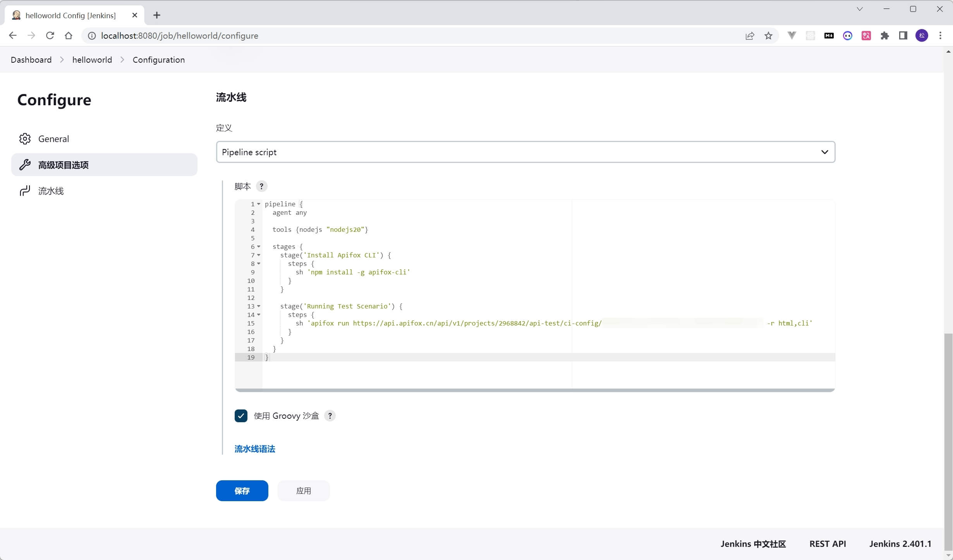Image resolution: width=953 pixels, height=560 pixels.
Task: Click the share page icon in address bar
Action: pyautogui.click(x=750, y=36)
